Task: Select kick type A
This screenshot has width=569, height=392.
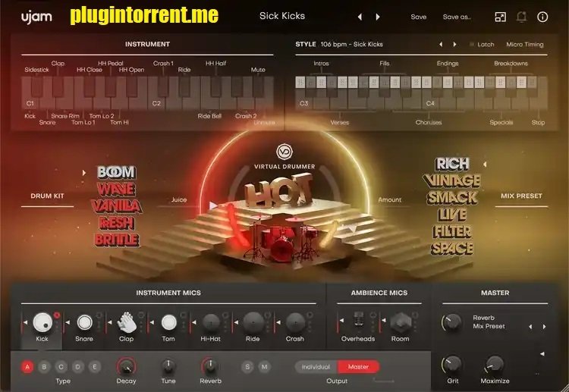Action: click(27, 367)
